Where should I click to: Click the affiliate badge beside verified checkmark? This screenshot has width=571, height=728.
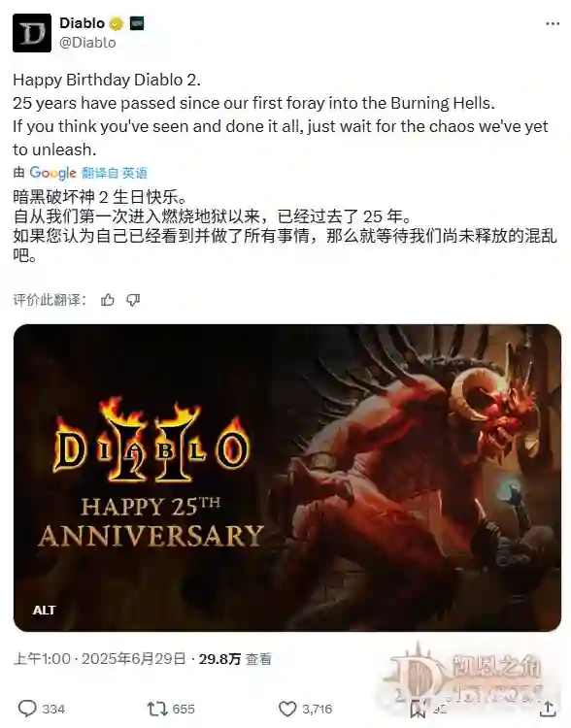(x=137, y=23)
